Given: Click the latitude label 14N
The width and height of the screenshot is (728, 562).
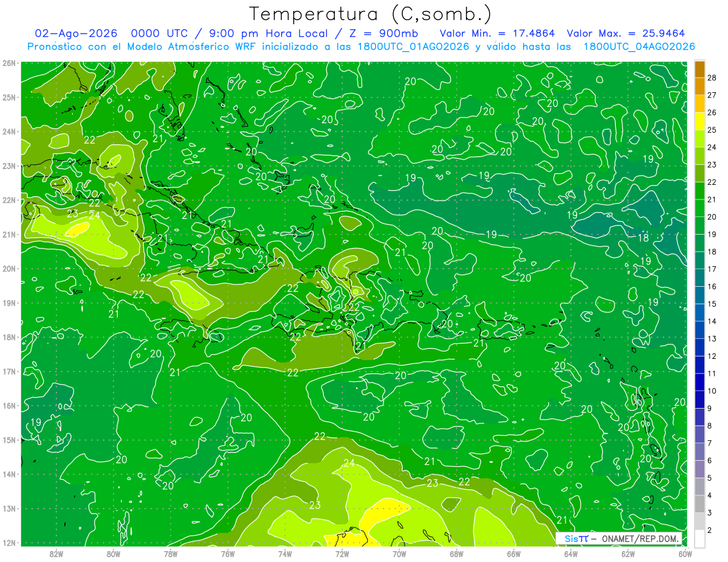Looking at the screenshot, I should coord(9,474).
